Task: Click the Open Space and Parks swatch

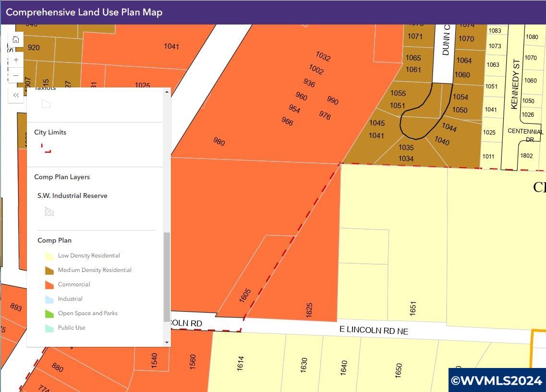Action: (49, 314)
